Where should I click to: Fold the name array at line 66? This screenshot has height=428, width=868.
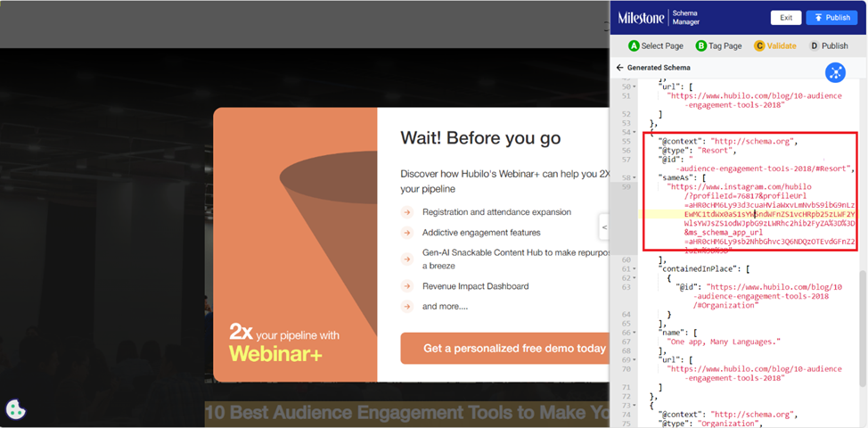[635, 333]
